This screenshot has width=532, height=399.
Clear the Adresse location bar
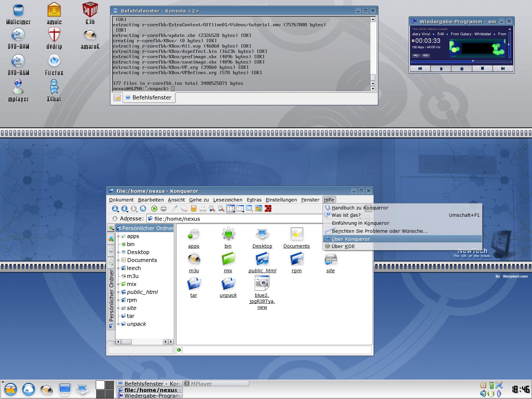tap(115, 218)
